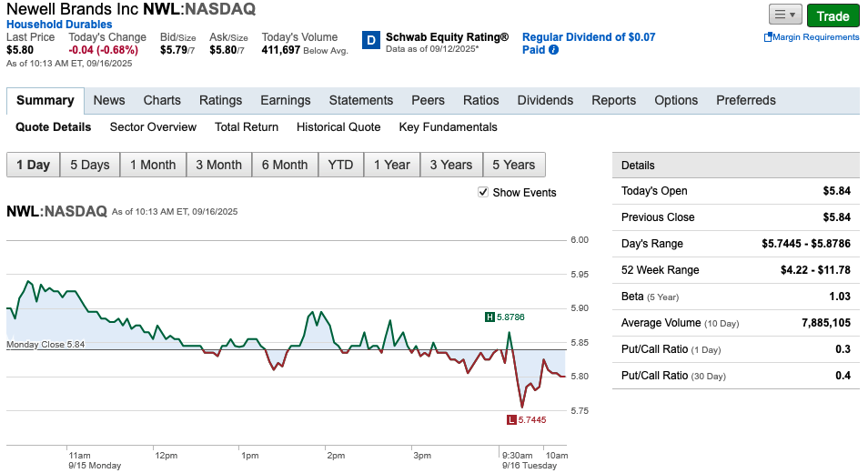This screenshot has width=868, height=473.
Task: Select Quote Details sub-tab
Action: tap(53, 127)
